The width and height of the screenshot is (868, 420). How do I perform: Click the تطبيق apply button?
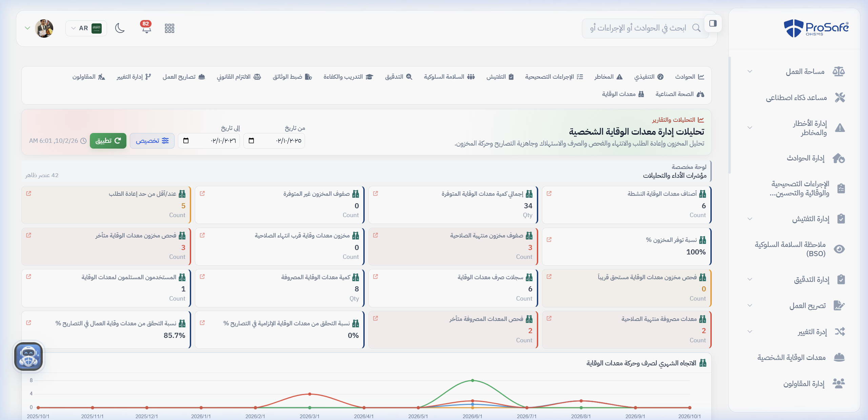[x=108, y=141]
